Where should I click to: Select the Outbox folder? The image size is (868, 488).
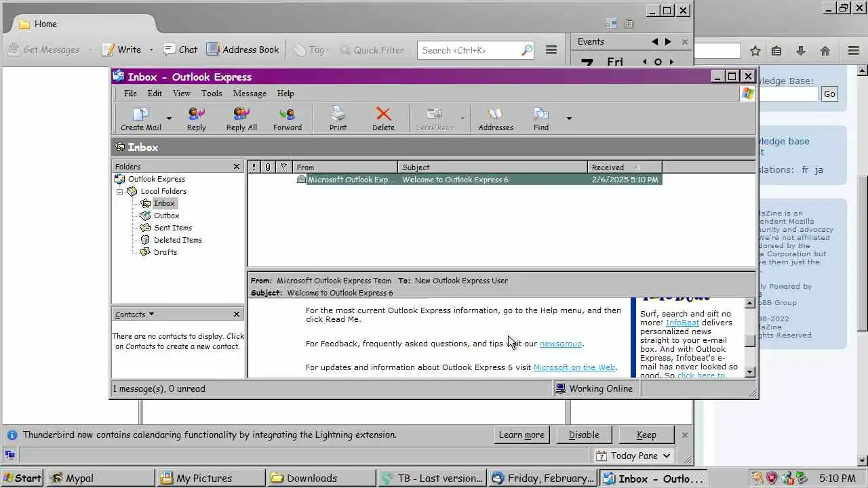(166, 216)
